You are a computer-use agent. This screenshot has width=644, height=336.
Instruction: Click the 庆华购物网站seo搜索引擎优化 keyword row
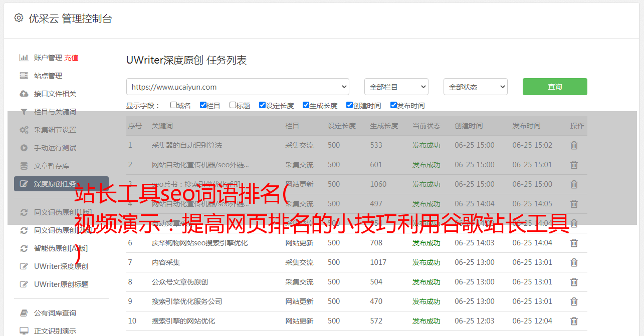coord(199,243)
